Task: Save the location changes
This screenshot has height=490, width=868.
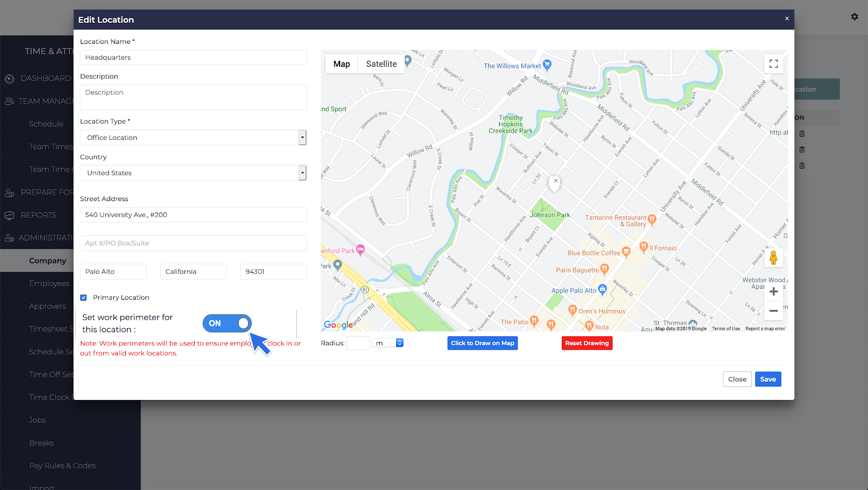Action: 768,379
